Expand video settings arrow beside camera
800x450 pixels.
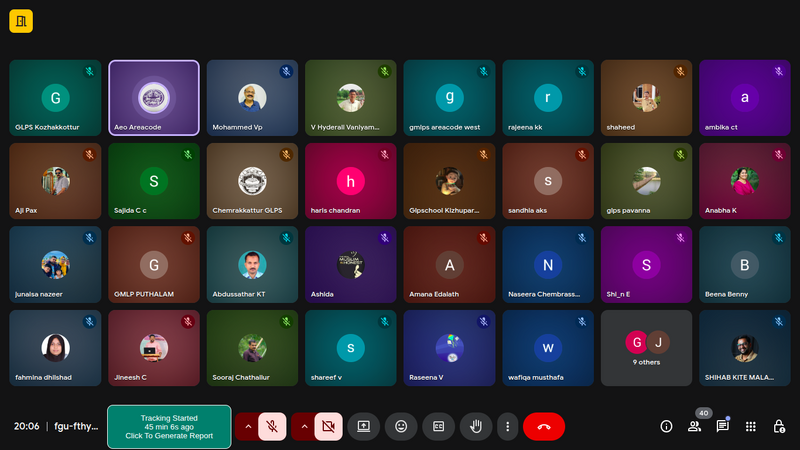[x=303, y=426]
